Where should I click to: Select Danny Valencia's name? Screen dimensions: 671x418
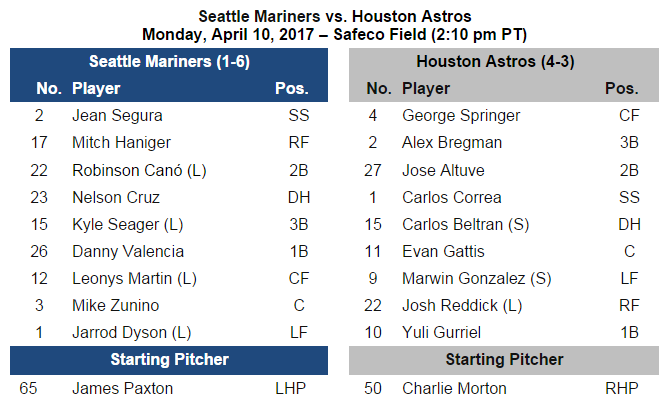(x=128, y=252)
